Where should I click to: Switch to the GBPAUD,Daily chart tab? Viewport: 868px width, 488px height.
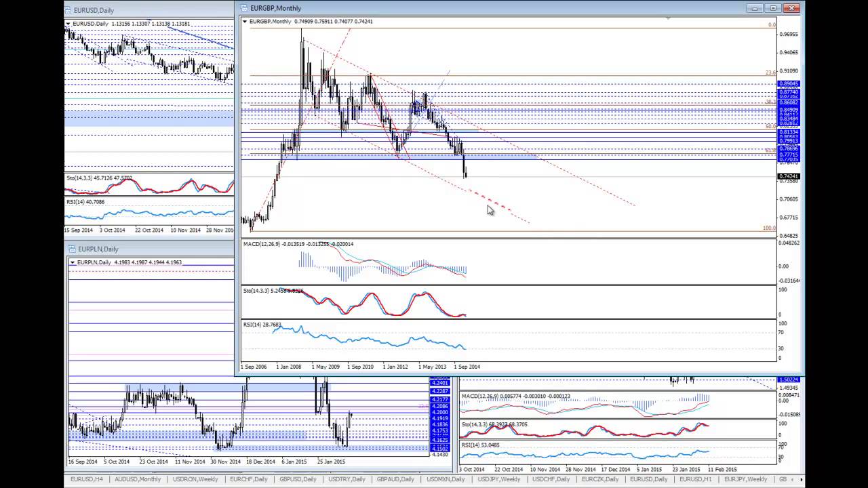click(395, 479)
